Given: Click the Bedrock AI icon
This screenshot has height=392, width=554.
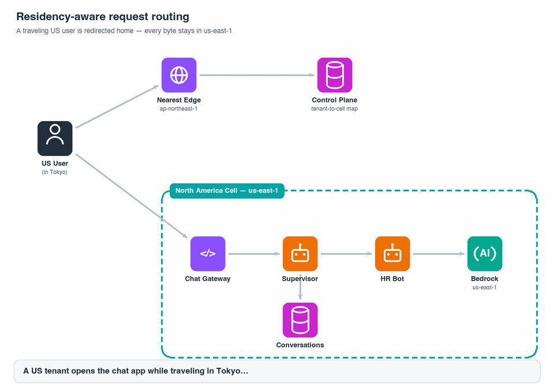Looking at the screenshot, I should [485, 254].
